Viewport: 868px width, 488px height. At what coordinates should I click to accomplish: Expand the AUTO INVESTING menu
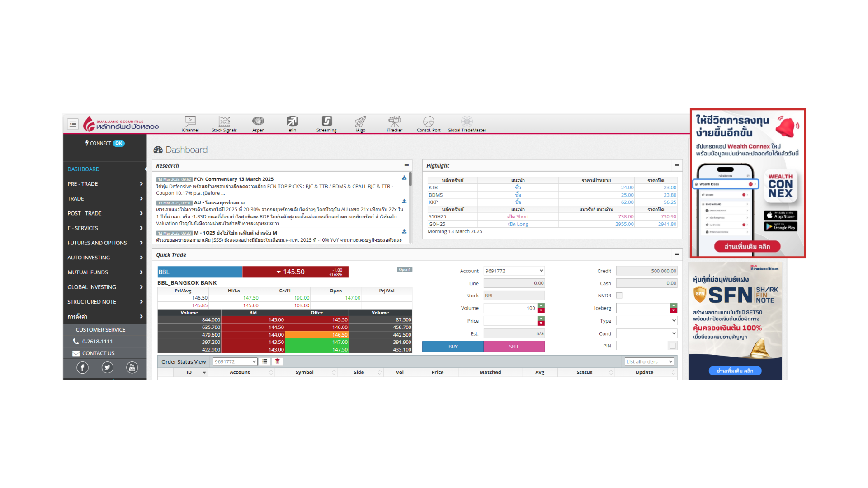105,258
